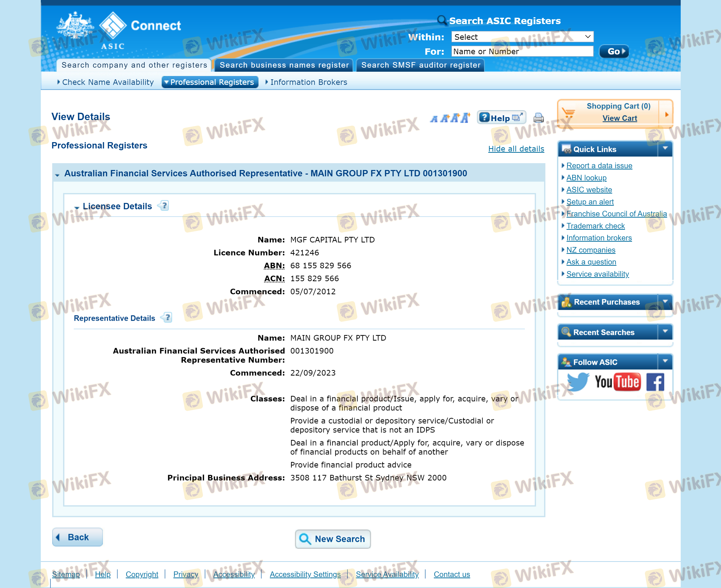Click the Name or Number search field
This screenshot has height=588, width=721.
point(522,51)
